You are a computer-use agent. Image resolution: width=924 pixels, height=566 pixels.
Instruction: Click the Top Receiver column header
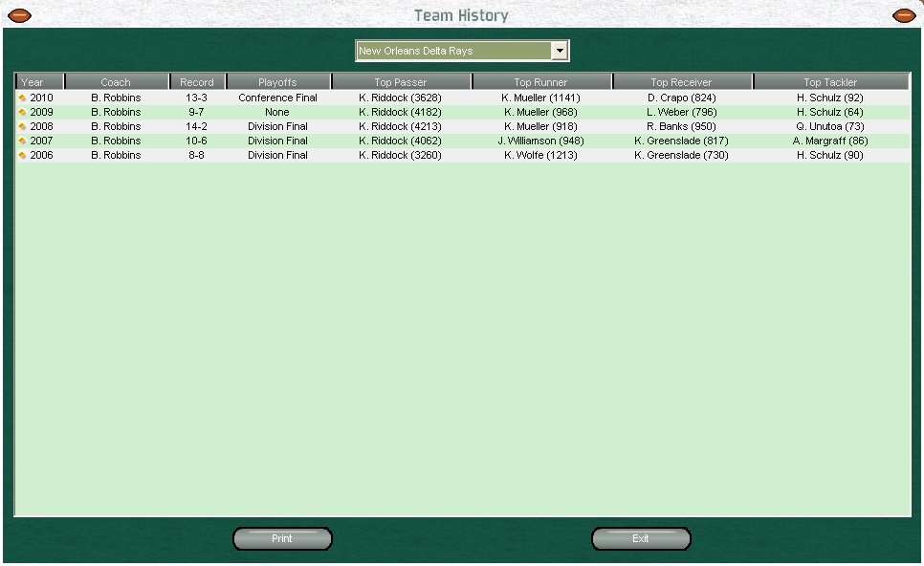coord(681,82)
